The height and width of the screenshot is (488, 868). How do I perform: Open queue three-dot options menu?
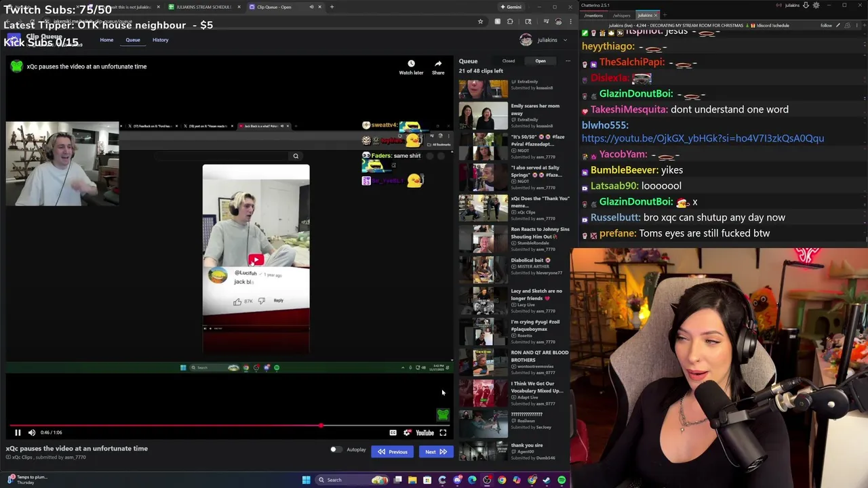click(x=568, y=61)
